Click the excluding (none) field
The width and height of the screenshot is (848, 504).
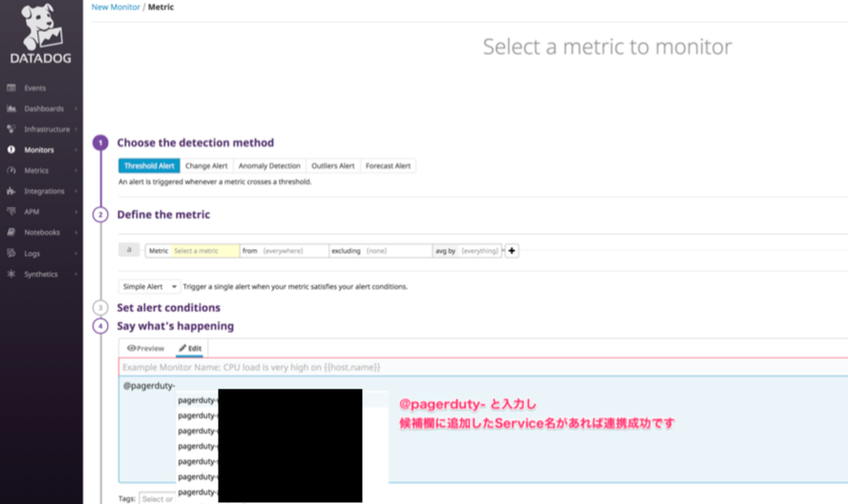pyautogui.click(x=381, y=251)
